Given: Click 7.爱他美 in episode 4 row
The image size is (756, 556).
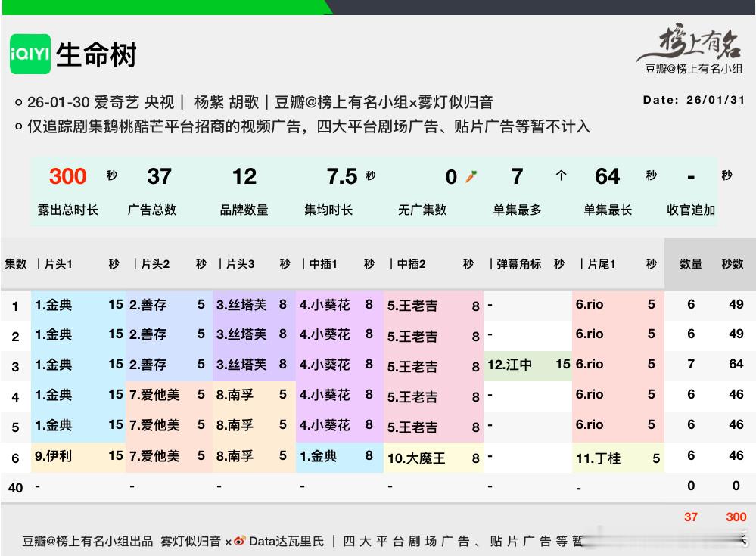Looking at the screenshot, I should point(154,395).
